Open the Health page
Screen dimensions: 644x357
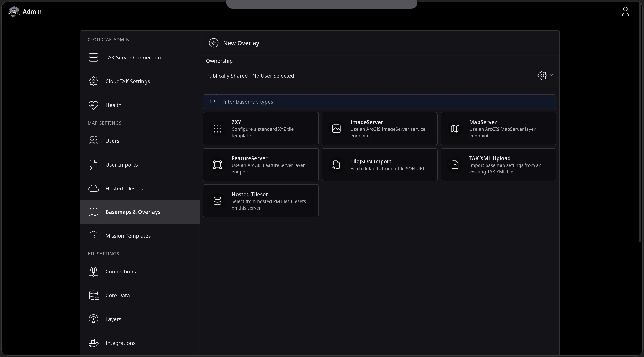(x=140, y=105)
